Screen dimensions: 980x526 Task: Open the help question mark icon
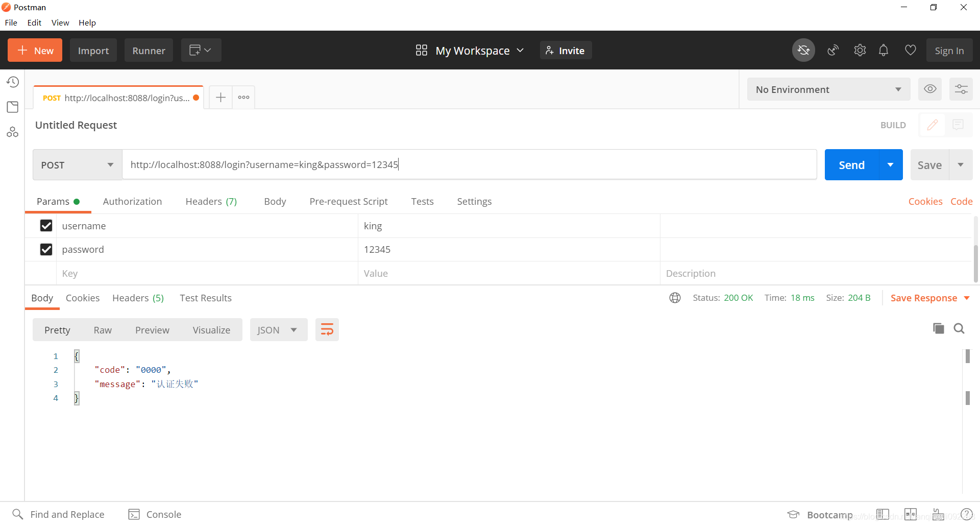tap(967, 514)
